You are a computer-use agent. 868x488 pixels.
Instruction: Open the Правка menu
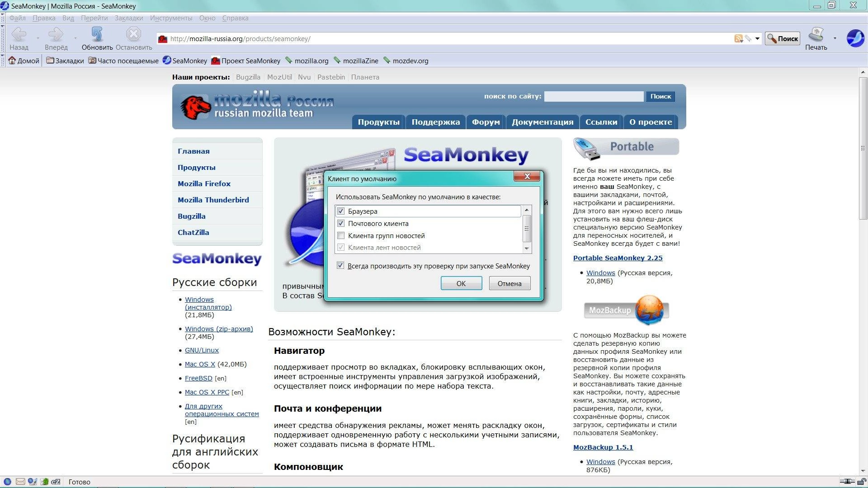click(44, 18)
